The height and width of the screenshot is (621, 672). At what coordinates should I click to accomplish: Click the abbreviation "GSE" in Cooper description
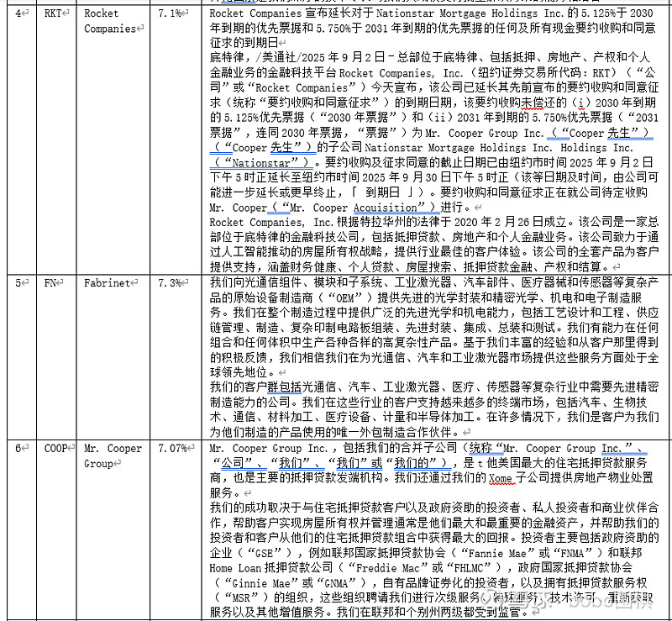pyautogui.click(x=264, y=553)
